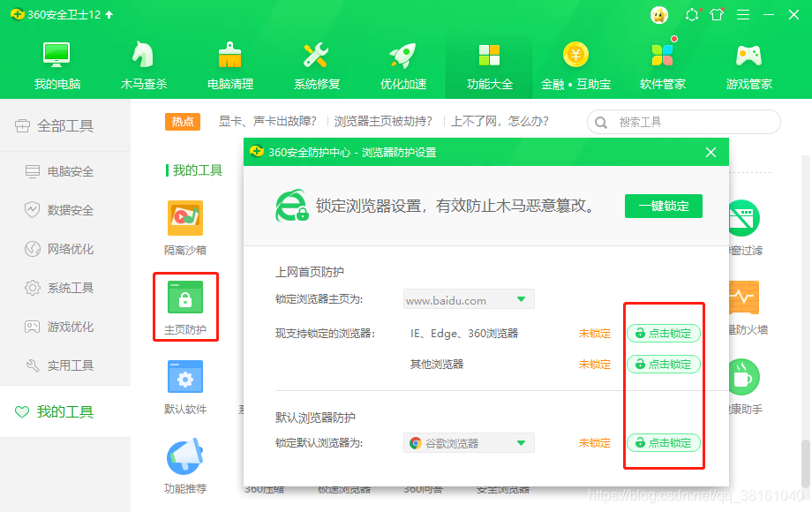Screen dimensions: 812x512
Task: Switch to 功能大全 tab
Action: [489, 65]
